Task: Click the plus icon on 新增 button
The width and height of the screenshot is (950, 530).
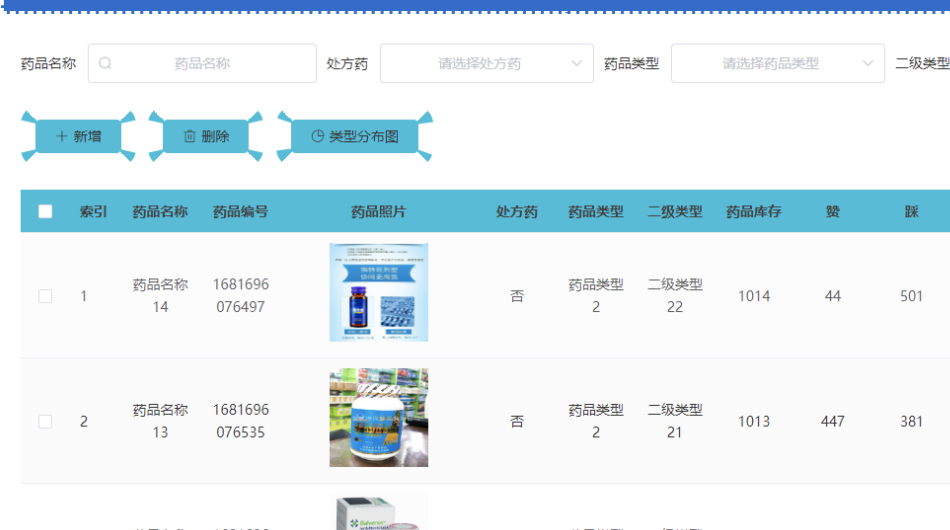Action: click(x=62, y=136)
